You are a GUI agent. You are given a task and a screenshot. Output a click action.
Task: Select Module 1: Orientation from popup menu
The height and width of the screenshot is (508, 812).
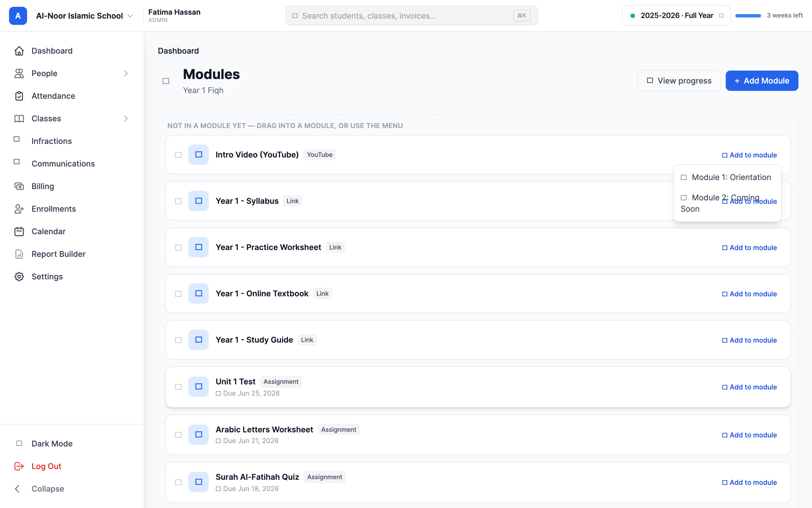click(727, 177)
